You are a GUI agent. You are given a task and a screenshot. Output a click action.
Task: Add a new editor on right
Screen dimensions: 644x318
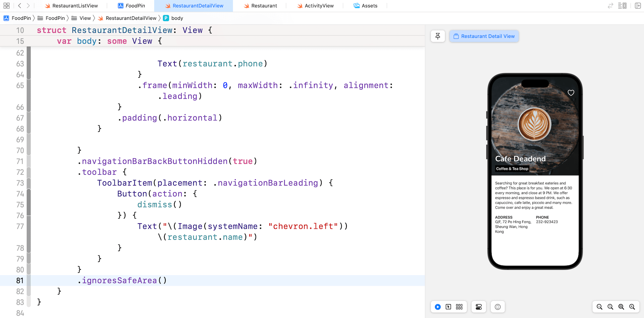click(x=638, y=6)
